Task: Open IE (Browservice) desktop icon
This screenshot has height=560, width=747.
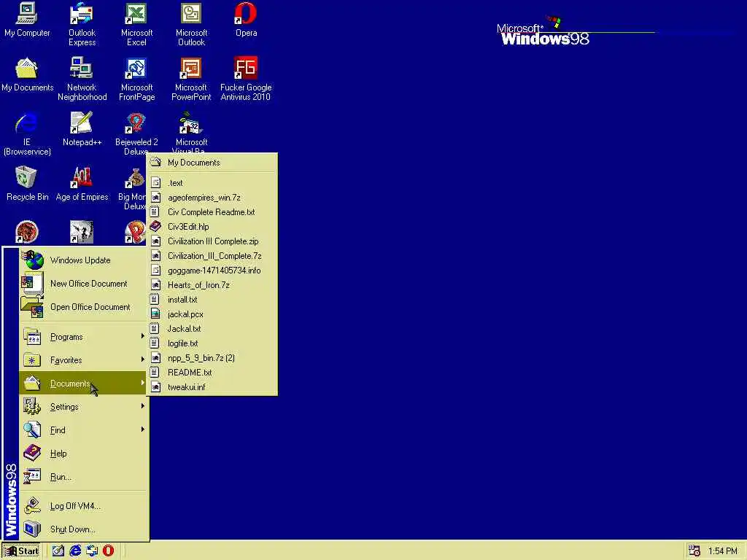Action: point(27,133)
